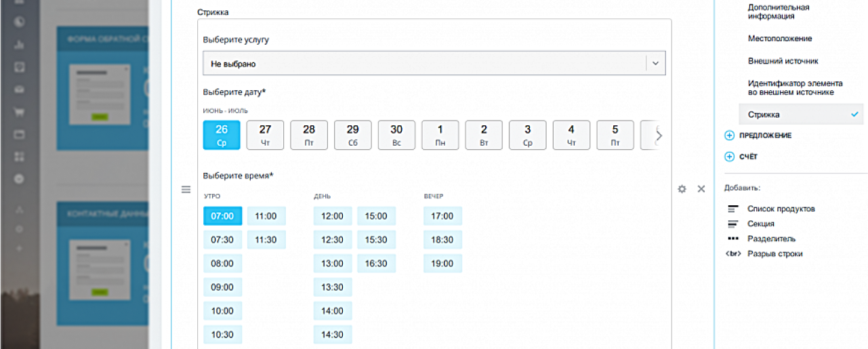The image size is (868, 349).
Task: Click the plus icon next to СЧЁТ
Action: pyautogui.click(x=730, y=157)
